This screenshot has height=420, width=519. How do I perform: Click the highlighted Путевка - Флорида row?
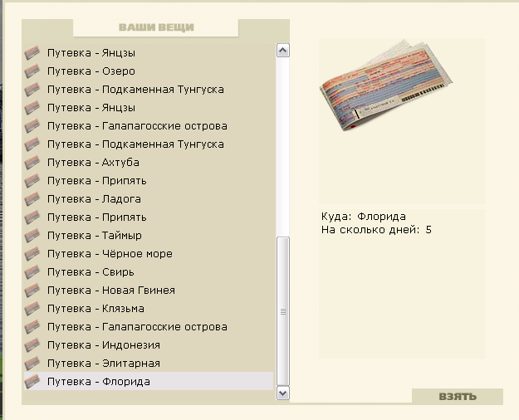149,381
